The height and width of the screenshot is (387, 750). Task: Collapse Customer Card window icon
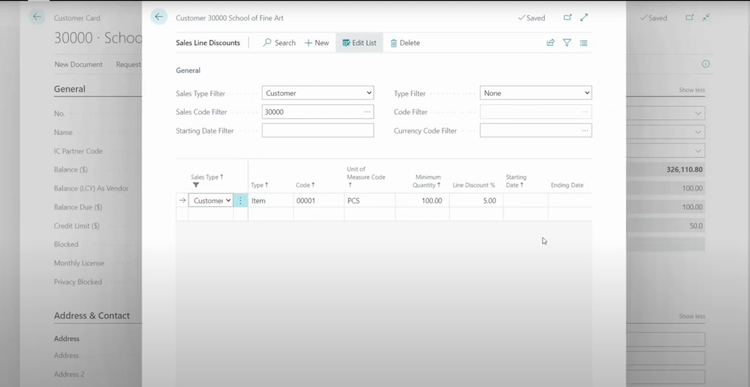(706, 18)
